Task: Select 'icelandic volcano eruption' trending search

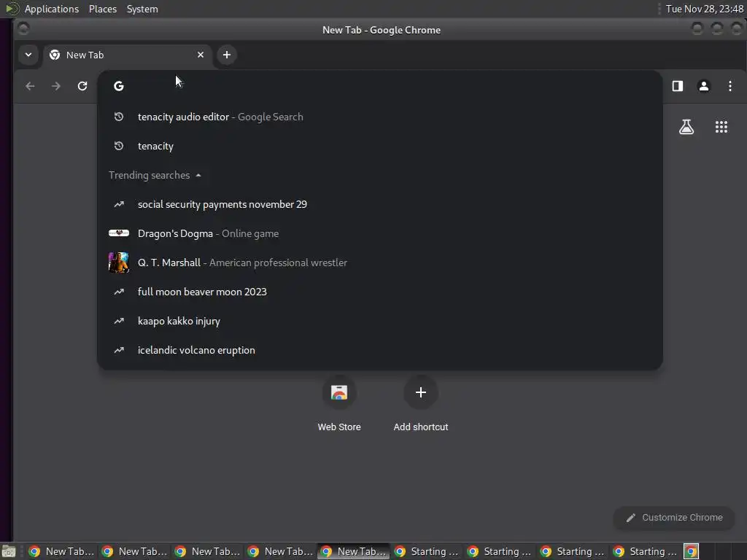Action: [379, 350]
